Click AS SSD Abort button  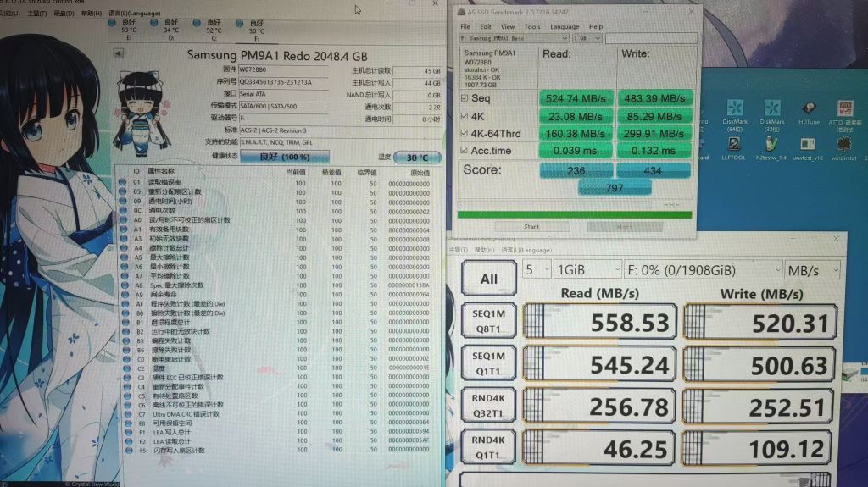(625, 227)
